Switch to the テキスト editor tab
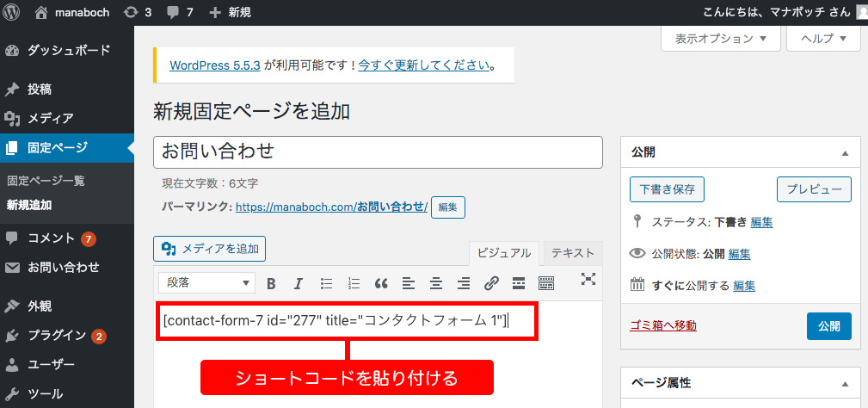Image resolution: width=868 pixels, height=408 pixels. [572, 254]
